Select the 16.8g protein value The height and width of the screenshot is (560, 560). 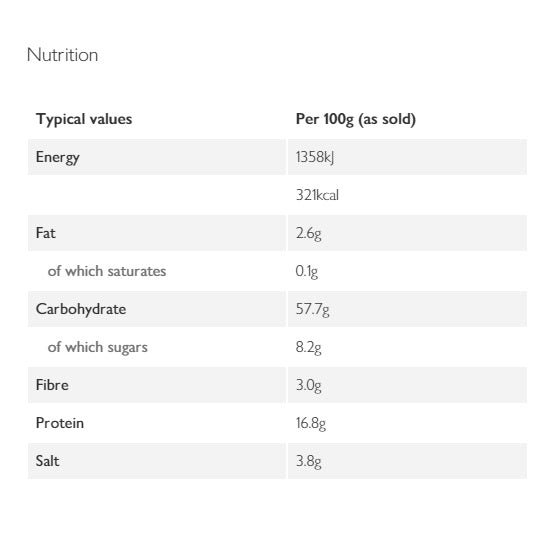click(x=311, y=424)
